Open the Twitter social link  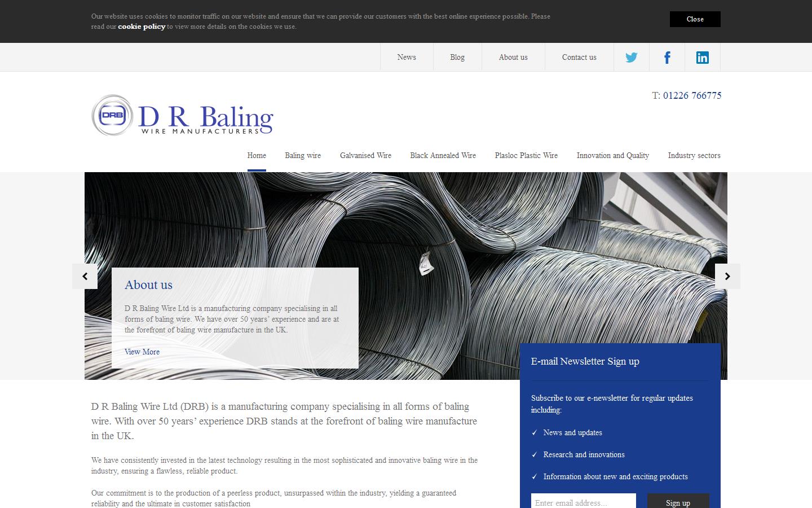click(632, 57)
